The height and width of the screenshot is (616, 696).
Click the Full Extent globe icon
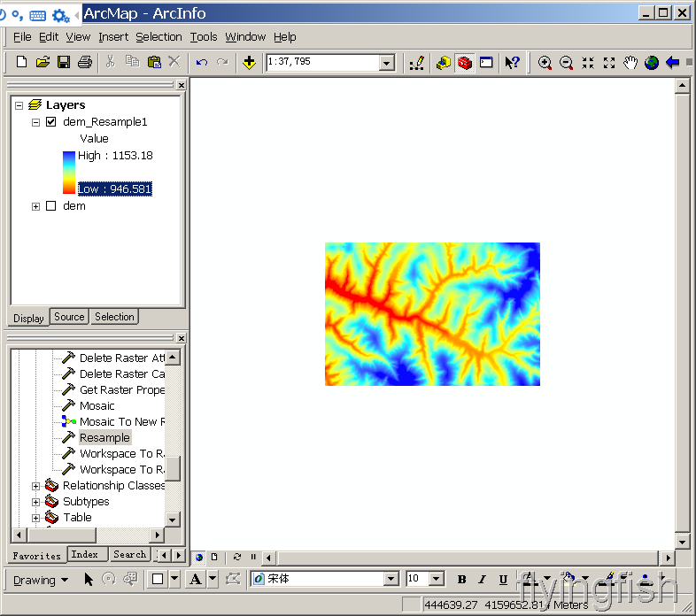pyautogui.click(x=652, y=63)
